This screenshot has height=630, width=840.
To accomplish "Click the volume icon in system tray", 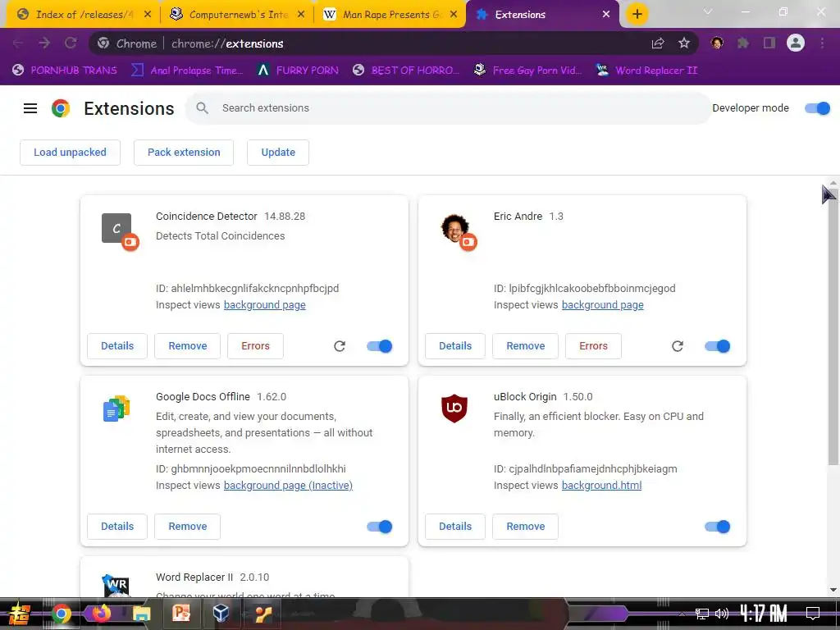I will 722,614.
